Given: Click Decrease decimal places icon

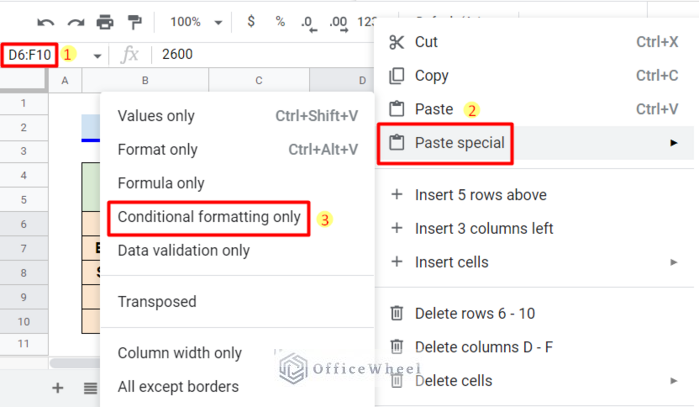Looking at the screenshot, I should click(x=309, y=21).
